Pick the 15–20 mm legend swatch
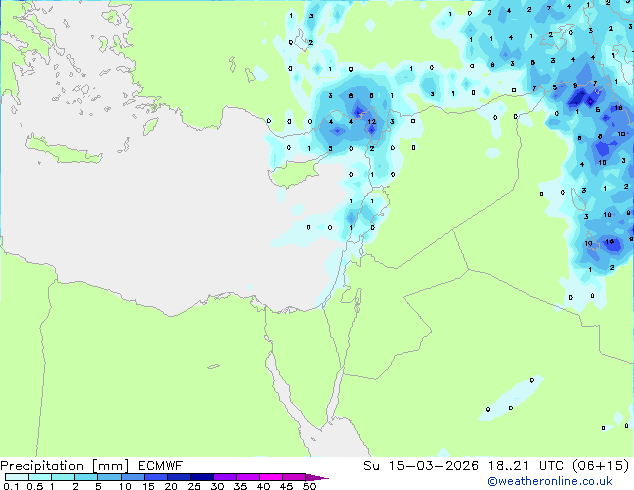634x490 pixels. click(x=155, y=477)
